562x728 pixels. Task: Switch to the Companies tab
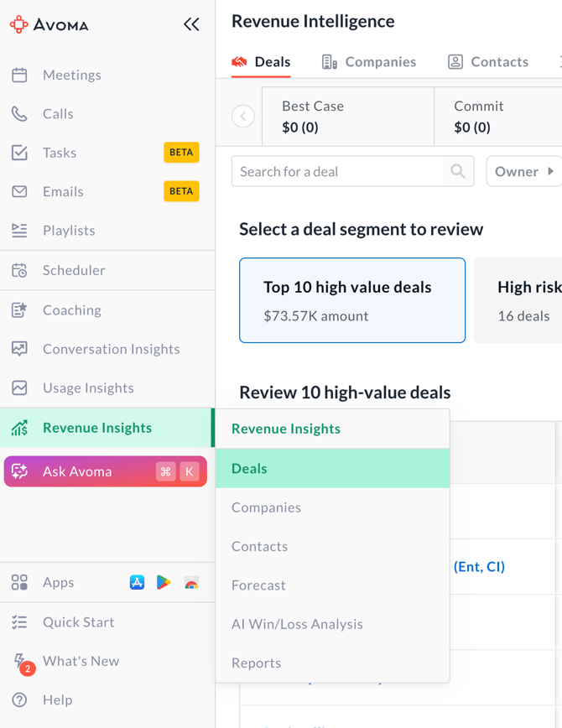(369, 62)
